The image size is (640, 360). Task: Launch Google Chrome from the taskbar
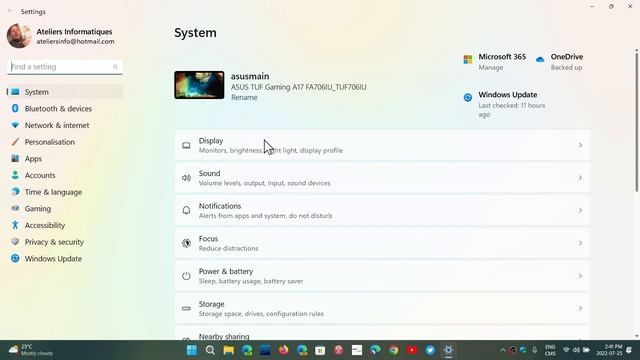393,350
